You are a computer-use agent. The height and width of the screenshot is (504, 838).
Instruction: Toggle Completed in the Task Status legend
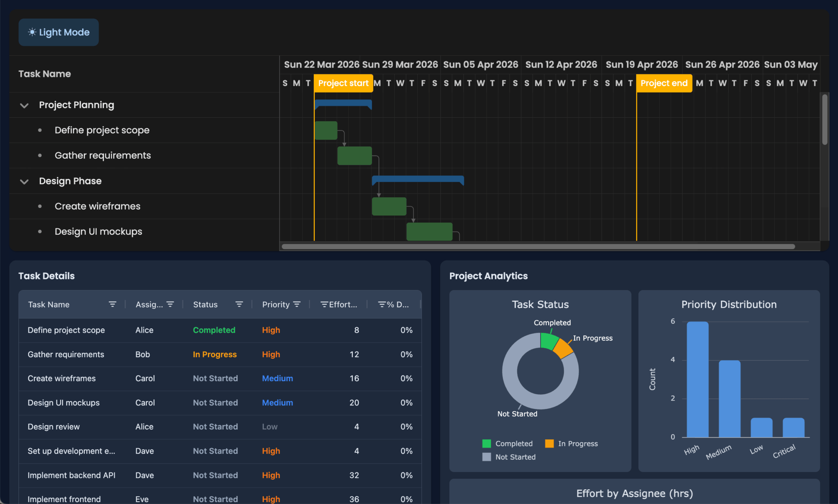click(x=514, y=443)
